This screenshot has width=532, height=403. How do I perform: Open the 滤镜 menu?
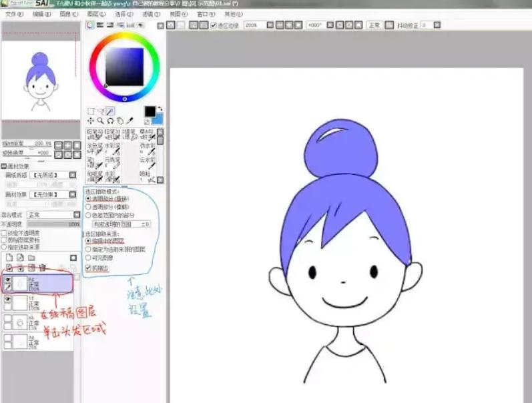tap(151, 14)
